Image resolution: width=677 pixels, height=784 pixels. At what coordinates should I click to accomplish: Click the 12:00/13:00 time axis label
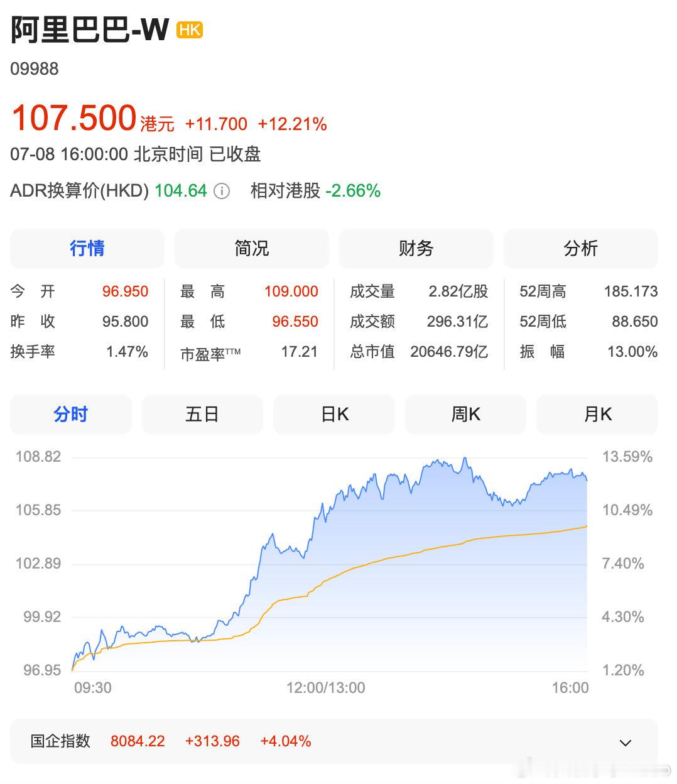[325, 688]
